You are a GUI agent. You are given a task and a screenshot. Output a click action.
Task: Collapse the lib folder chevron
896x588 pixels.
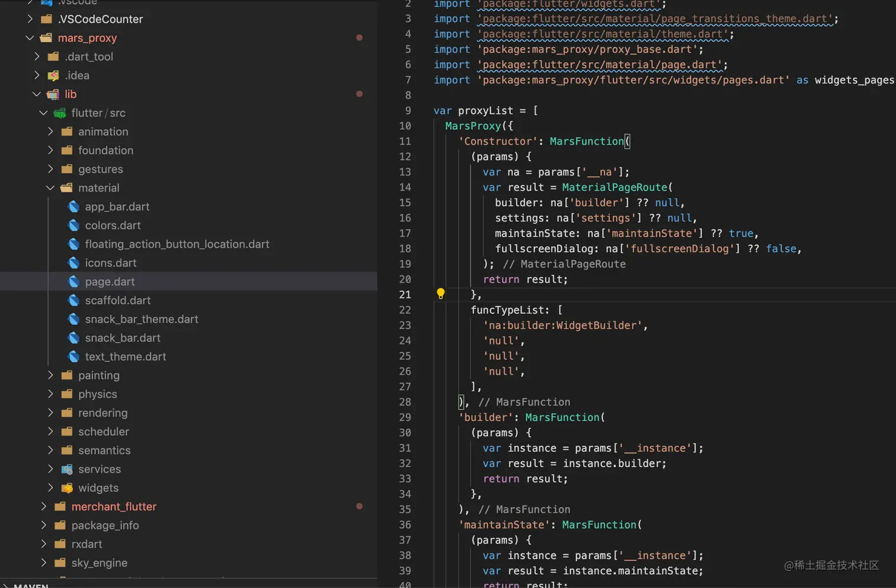(37, 94)
